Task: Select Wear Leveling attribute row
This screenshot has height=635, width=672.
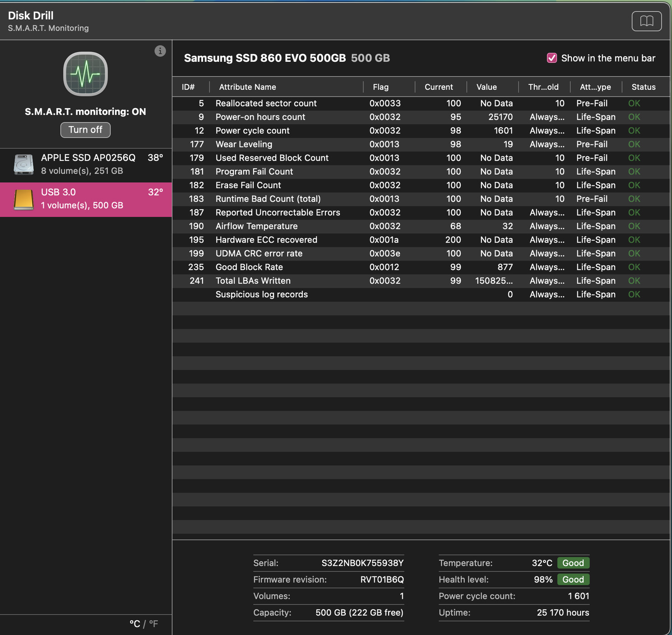Action: coord(421,144)
